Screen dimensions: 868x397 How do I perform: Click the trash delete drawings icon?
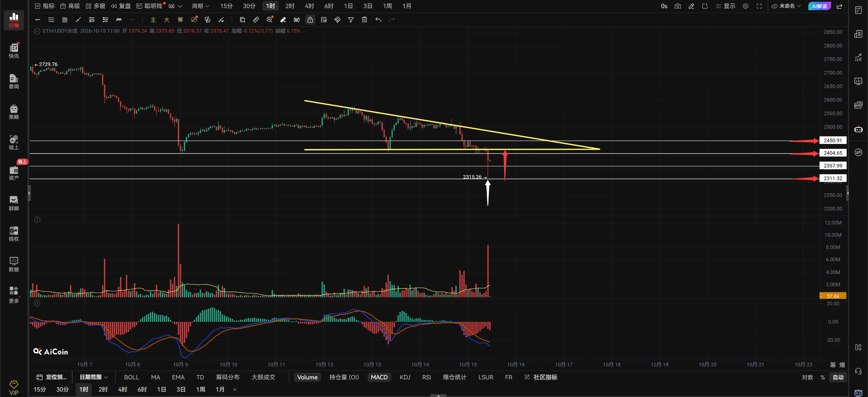tap(364, 20)
